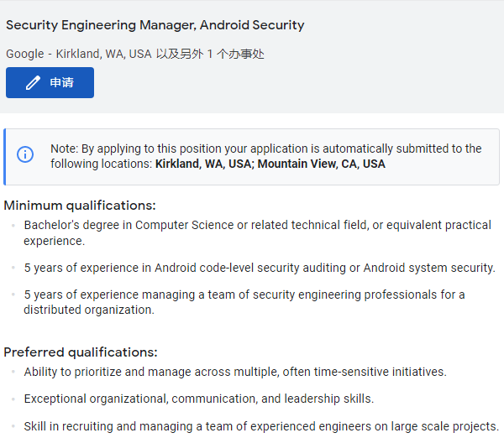Image resolution: width=504 pixels, height=438 pixels.
Task: Select the Bachelor's degree requirement line
Action: (x=257, y=225)
